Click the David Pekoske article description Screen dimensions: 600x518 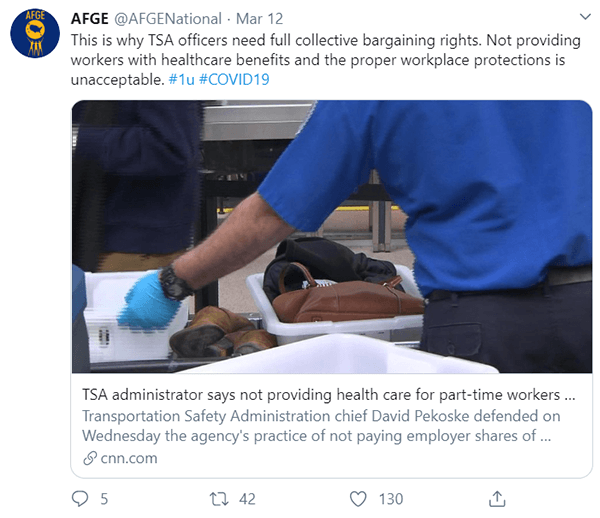click(x=321, y=426)
